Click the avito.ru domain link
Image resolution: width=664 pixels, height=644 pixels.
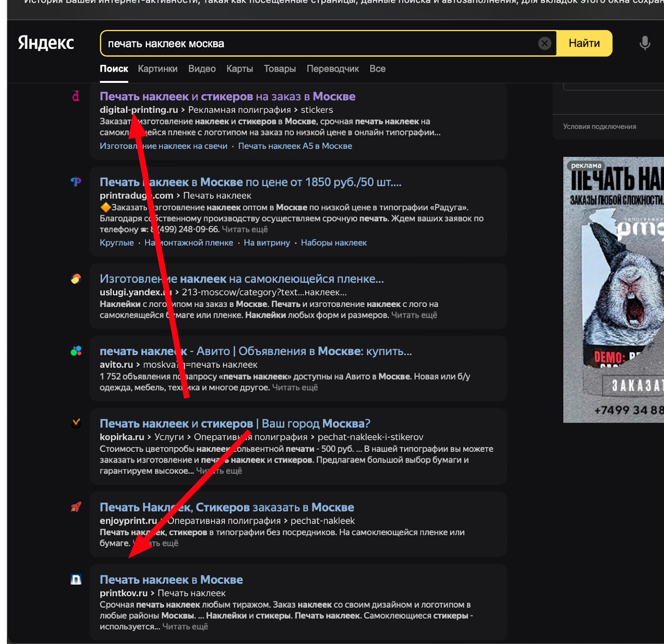click(116, 364)
